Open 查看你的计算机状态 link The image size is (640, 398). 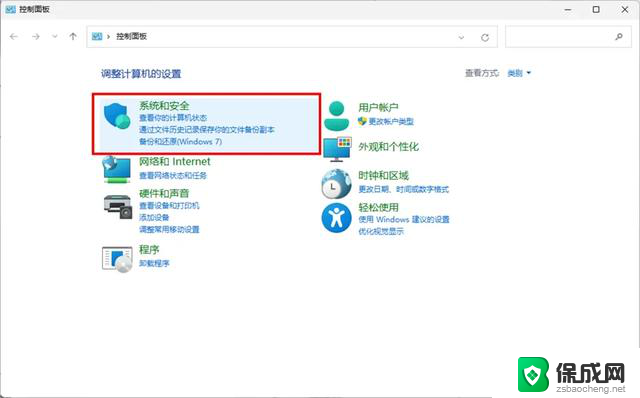click(x=173, y=118)
